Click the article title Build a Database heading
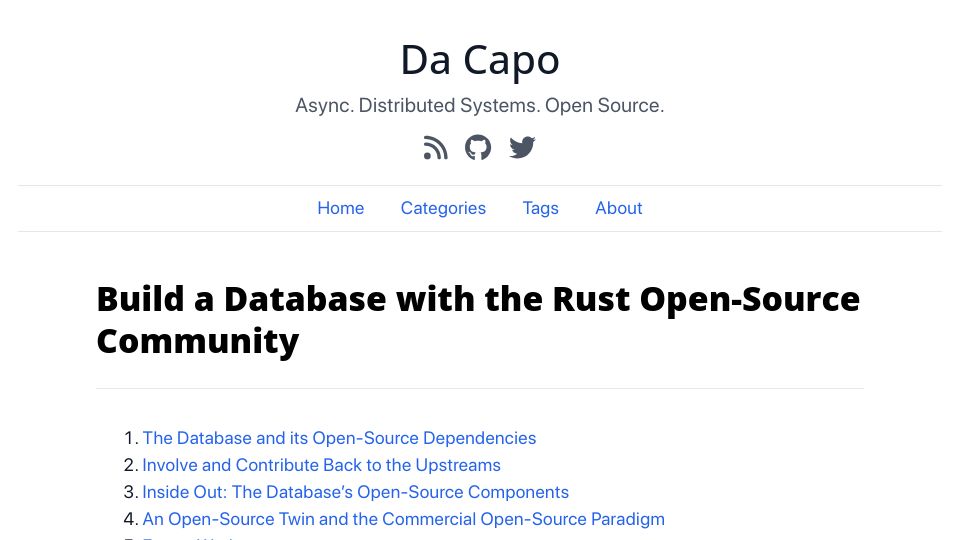The width and height of the screenshot is (960, 540). click(478, 320)
